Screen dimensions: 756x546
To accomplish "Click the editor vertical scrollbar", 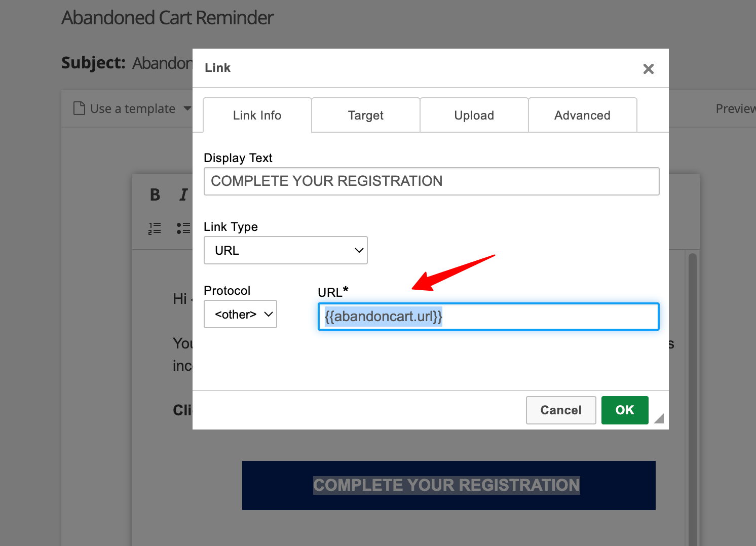I will click(x=693, y=399).
